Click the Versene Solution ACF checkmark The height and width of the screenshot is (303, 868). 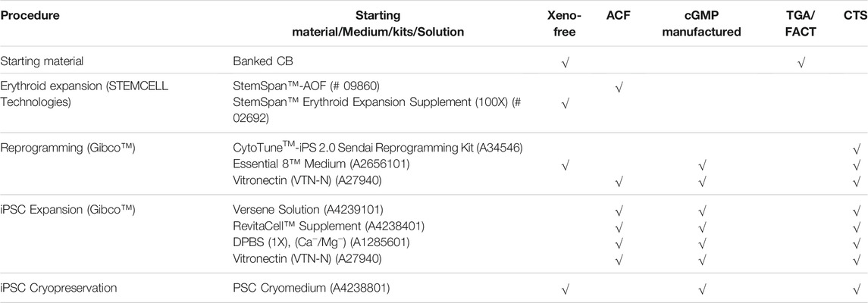coord(619,211)
